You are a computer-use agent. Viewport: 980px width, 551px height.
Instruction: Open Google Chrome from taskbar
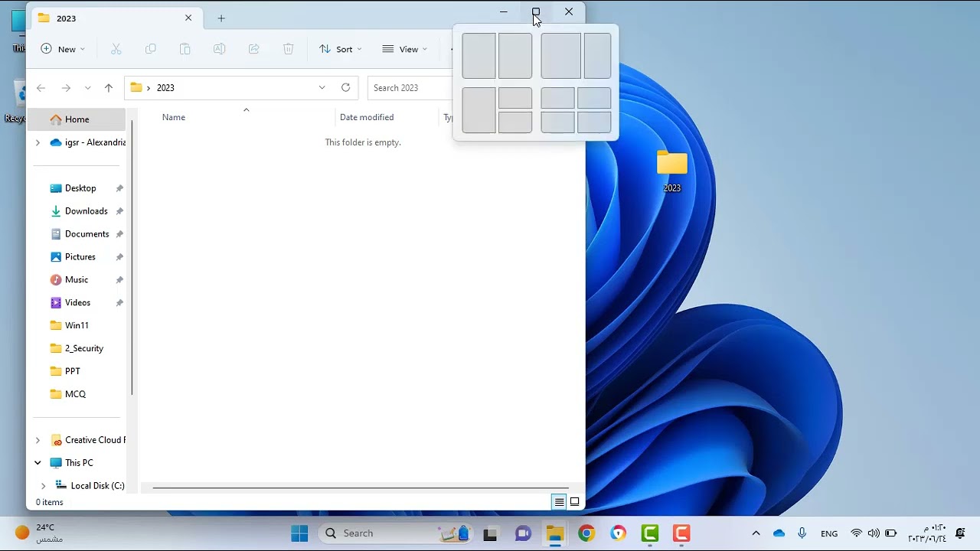click(x=586, y=533)
